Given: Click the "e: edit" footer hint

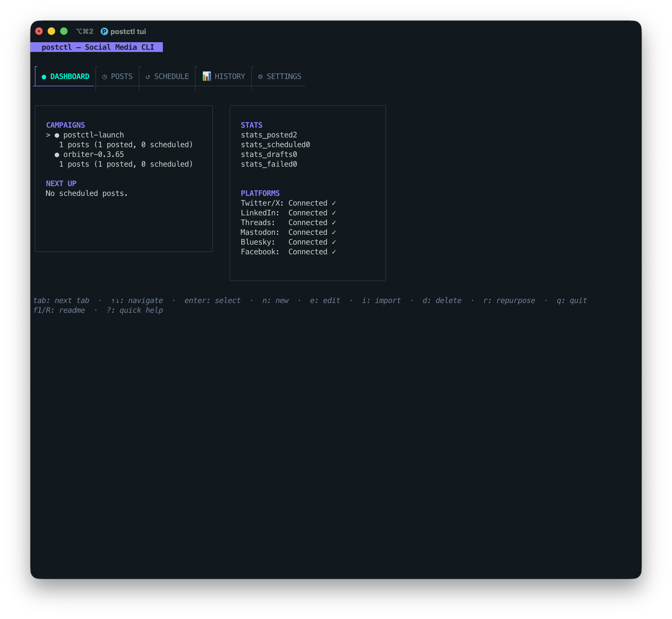Looking at the screenshot, I should (325, 301).
